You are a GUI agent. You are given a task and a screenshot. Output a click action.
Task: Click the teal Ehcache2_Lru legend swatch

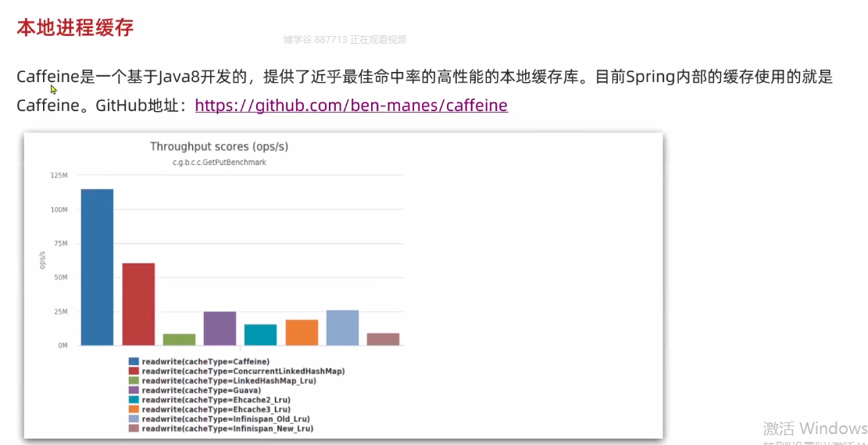[x=134, y=400]
